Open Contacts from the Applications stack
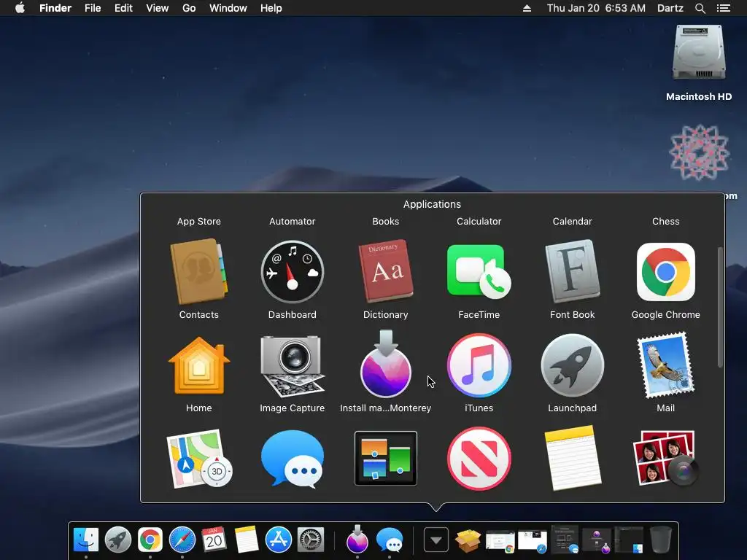Viewport: 747px width, 560px height. (198, 272)
